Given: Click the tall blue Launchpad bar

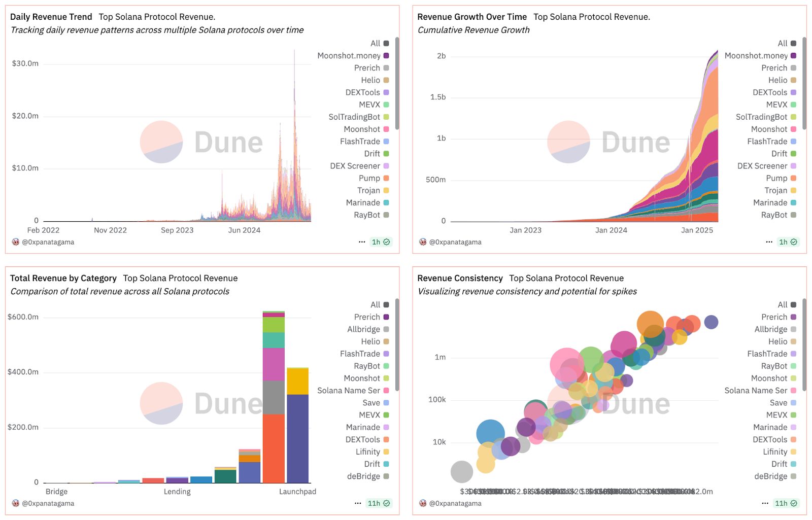Looking at the screenshot, I should (x=297, y=438).
